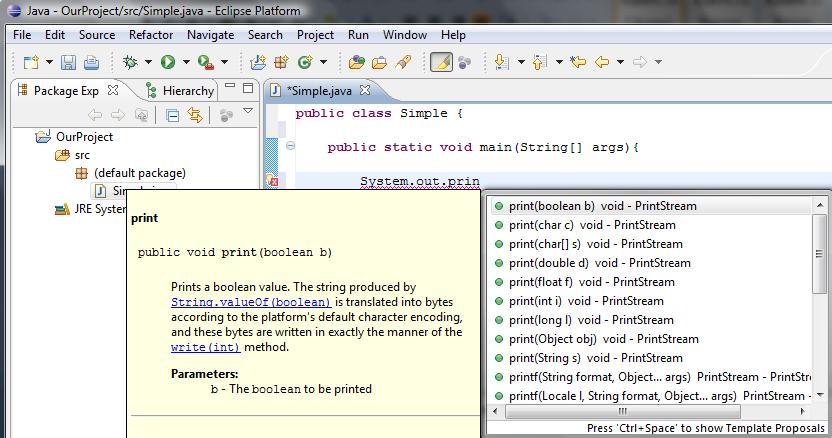Open the Edit menu
832x438 pixels.
tap(55, 35)
